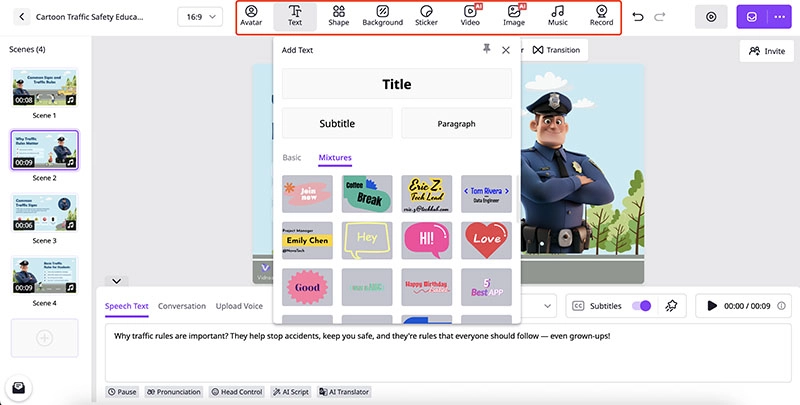The height and width of the screenshot is (405, 800).
Task: Open the Background tool
Action: tap(382, 16)
